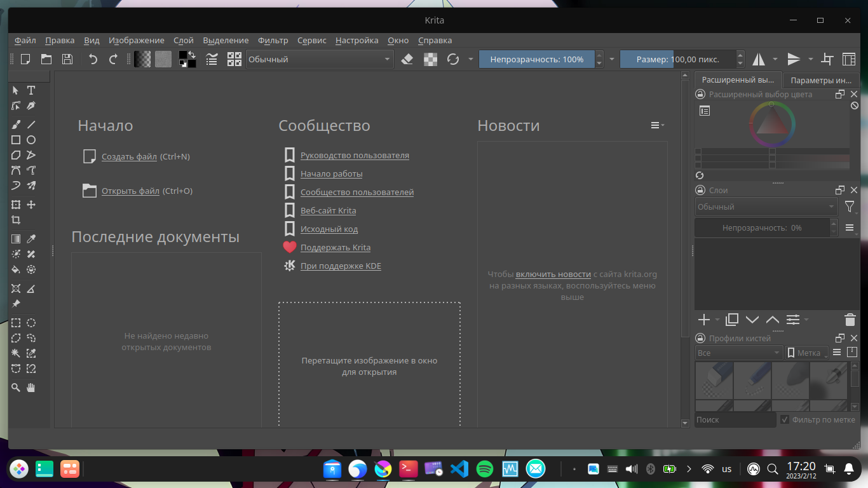Image resolution: width=868 pixels, height=488 pixels.
Task: Create a new document from the toolbar
Action: coord(25,59)
